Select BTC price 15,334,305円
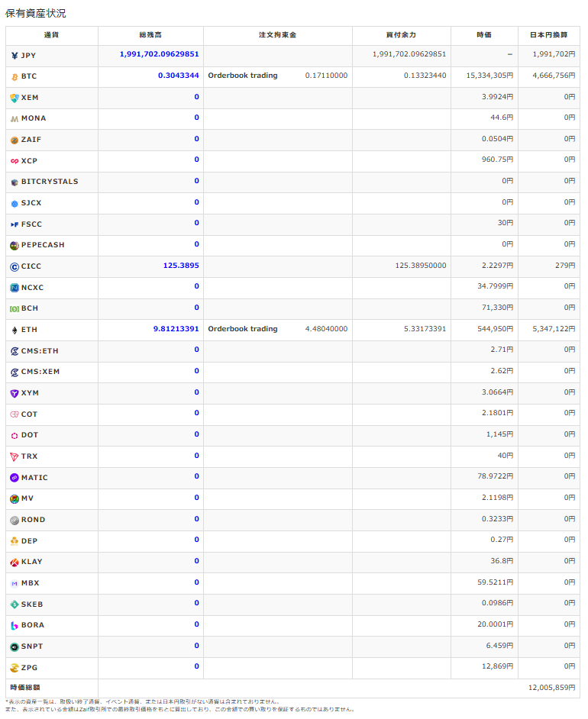This screenshot has width=588, height=719. tap(489, 76)
